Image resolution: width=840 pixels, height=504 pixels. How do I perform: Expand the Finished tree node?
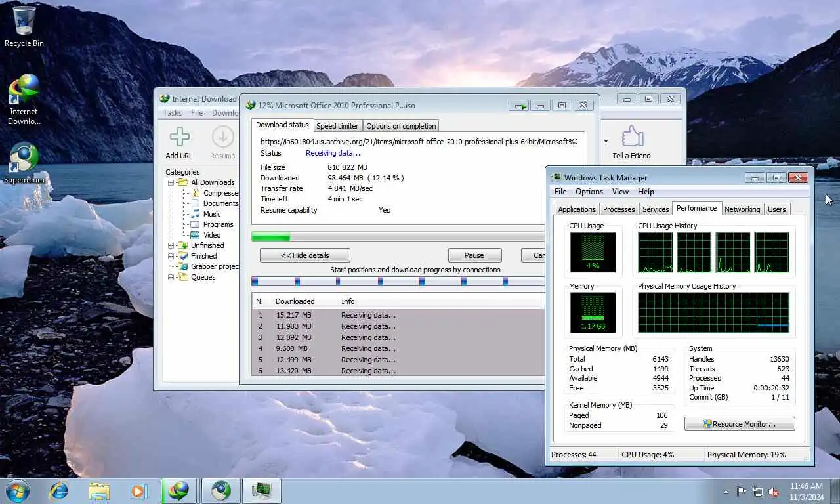(x=171, y=256)
